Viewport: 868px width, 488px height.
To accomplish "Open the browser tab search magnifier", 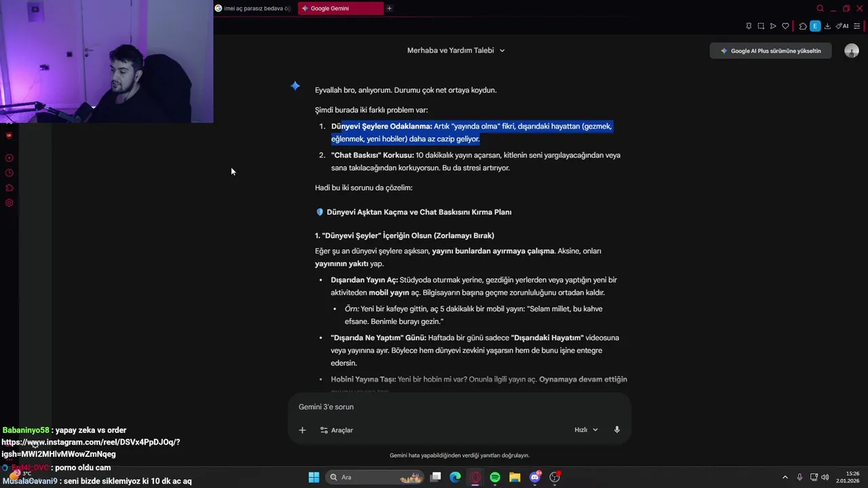I will coord(820,9).
